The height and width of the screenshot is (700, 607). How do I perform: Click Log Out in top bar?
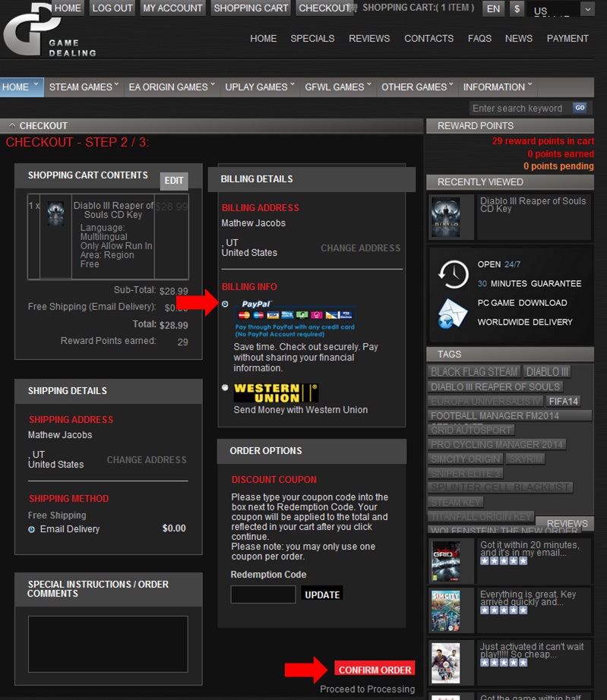tap(112, 8)
